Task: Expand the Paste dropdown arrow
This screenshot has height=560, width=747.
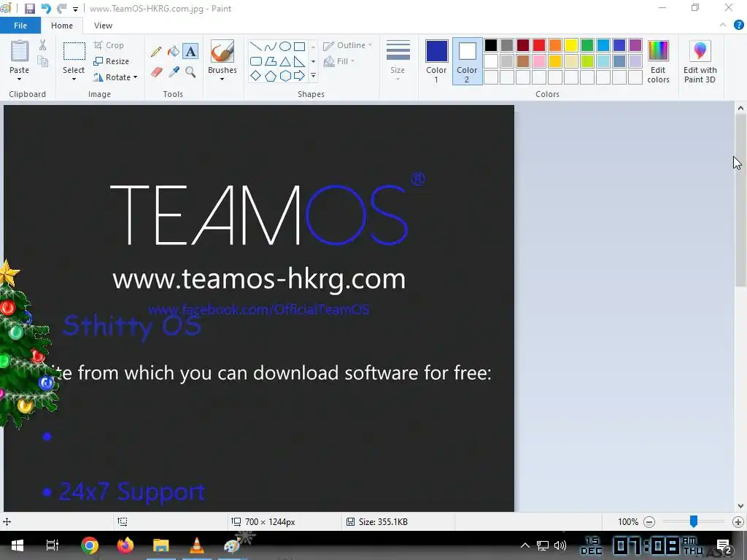Action: coord(20,79)
